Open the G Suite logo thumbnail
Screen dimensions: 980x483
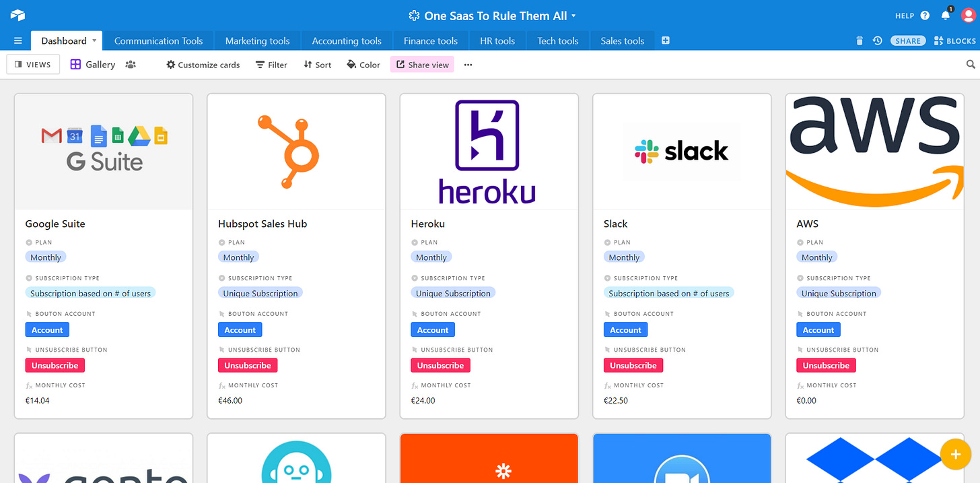coord(104,152)
